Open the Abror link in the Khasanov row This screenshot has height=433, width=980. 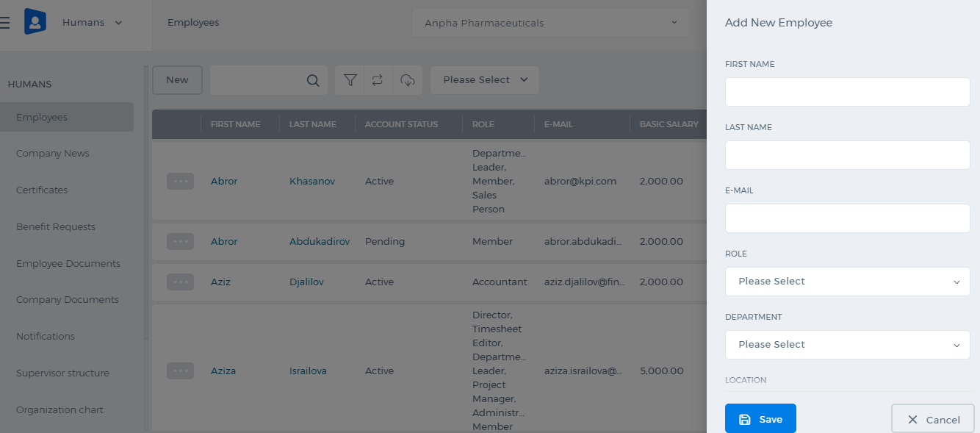tap(224, 182)
